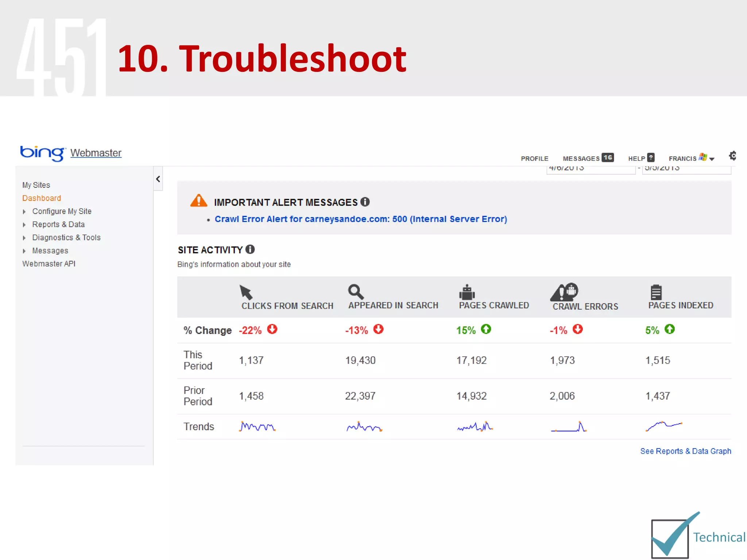Open MESSAGES in the top bar
The height and width of the screenshot is (560, 747).
point(581,159)
